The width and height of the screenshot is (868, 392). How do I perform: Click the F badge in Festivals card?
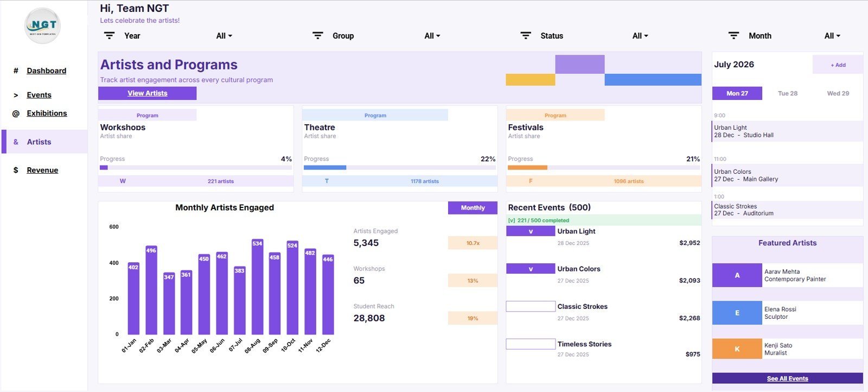(x=531, y=181)
